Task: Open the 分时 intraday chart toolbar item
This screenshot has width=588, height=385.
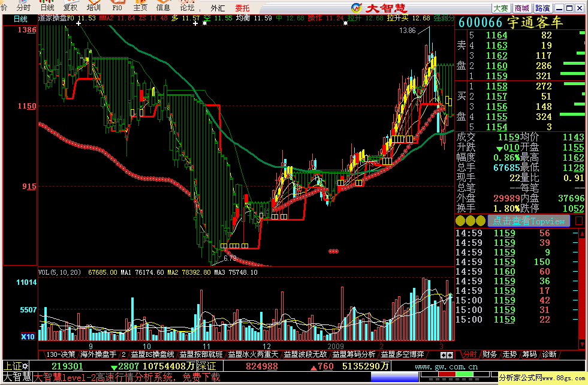Action: [x=23, y=7]
